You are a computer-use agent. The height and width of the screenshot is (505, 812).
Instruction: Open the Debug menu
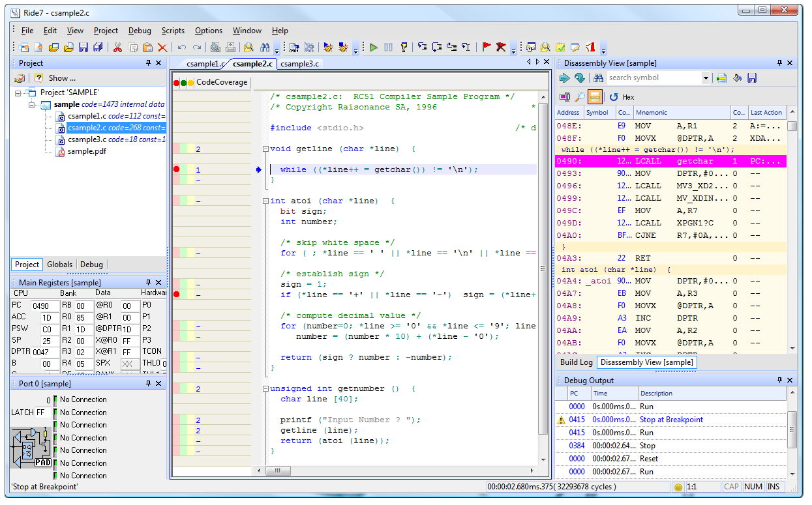click(x=140, y=31)
